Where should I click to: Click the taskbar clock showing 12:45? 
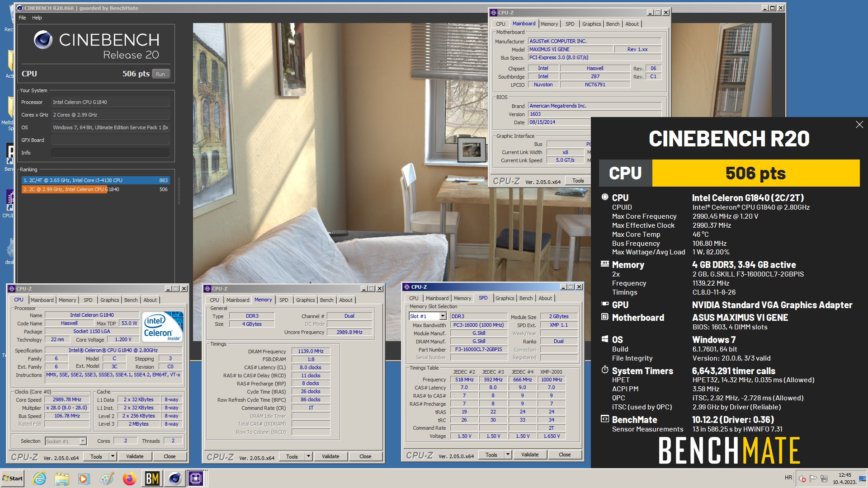pos(844,479)
